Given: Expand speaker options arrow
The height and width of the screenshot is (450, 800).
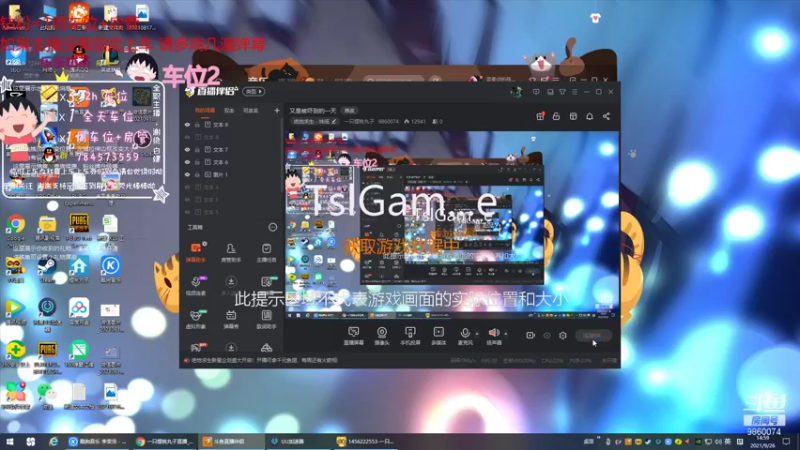Looking at the screenshot, I should tap(506, 334).
